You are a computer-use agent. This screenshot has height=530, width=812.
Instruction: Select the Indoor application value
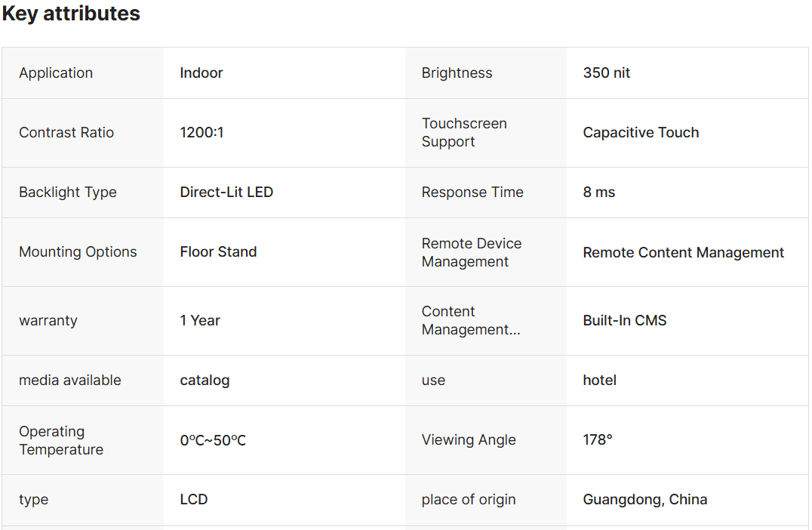pyautogui.click(x=201, y=73)
